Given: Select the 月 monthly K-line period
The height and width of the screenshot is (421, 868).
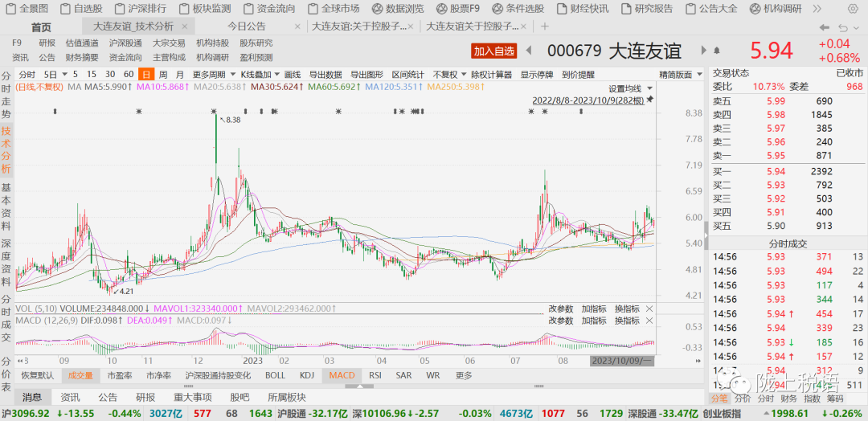Looking at the screenshot, I should click(180, 75).
